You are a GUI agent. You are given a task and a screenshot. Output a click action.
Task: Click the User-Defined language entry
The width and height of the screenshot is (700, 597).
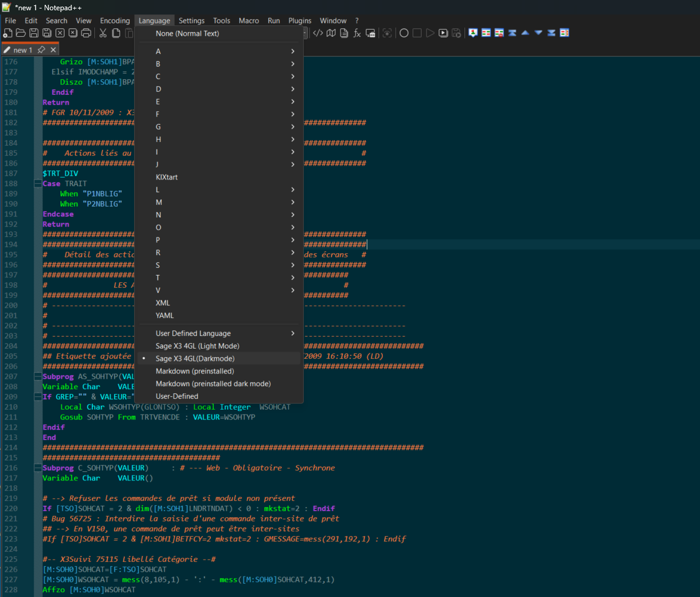177,396
